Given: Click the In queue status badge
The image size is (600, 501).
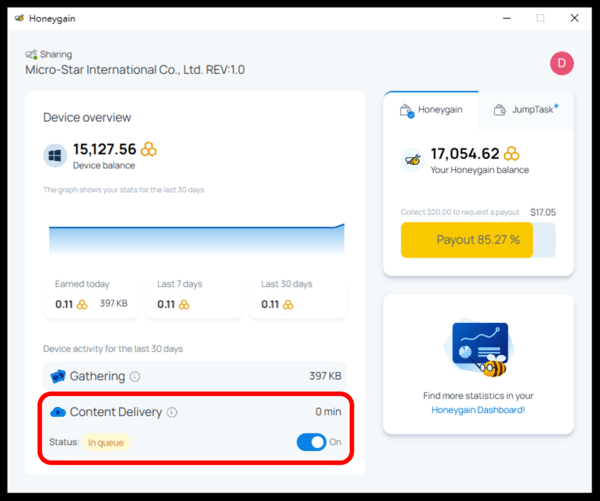Looking at the screenshot, I should point(105,442).
